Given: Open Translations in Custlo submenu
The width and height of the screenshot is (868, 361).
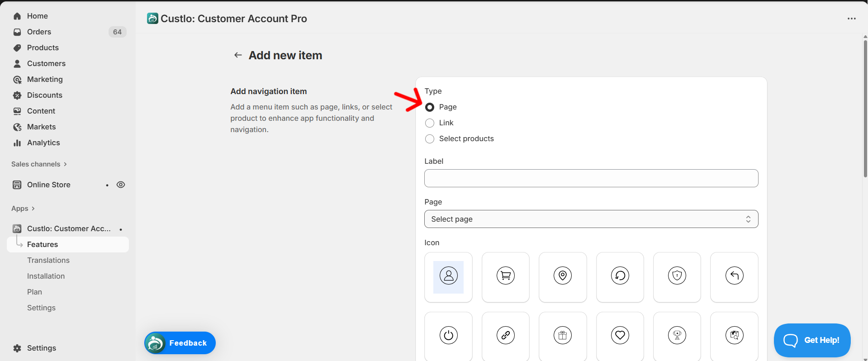Looking at the screenshot, I should point(48,261).
